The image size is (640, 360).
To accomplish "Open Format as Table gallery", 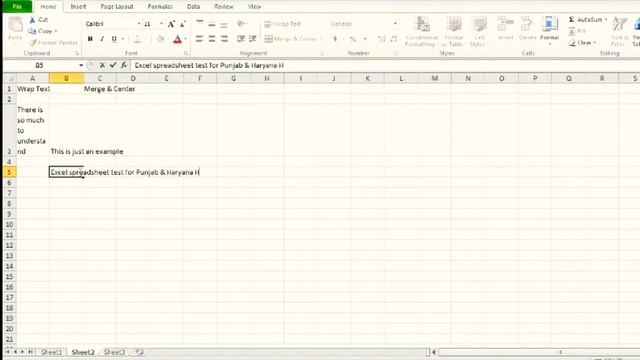I will pyautogui.click(x=453, y=31).
